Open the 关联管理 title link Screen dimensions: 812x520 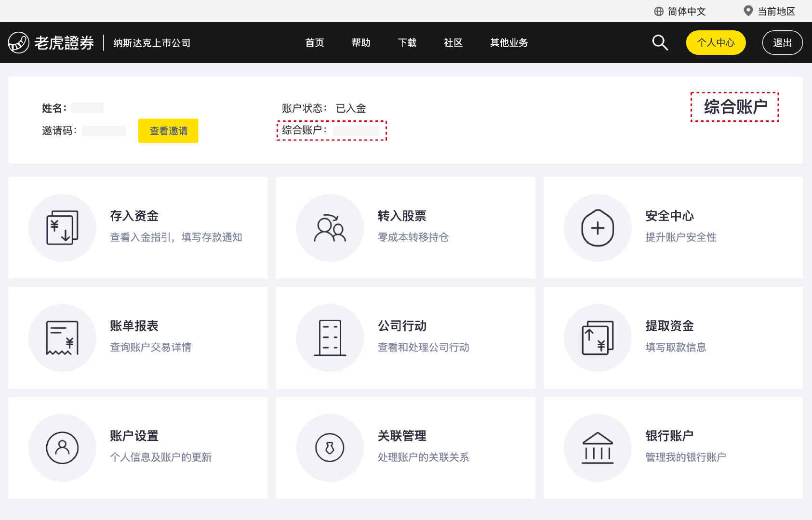tap(402, 436)
